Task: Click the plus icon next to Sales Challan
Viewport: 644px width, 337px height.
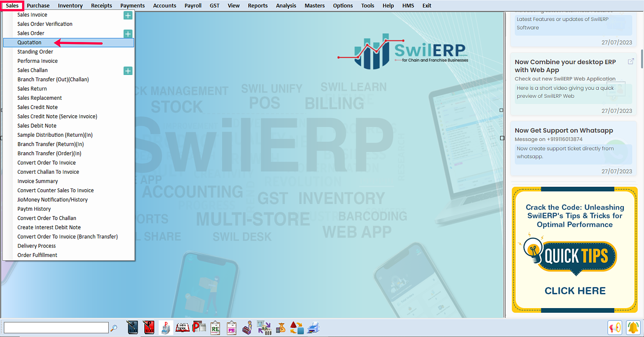Action: [x=128, y=71]
